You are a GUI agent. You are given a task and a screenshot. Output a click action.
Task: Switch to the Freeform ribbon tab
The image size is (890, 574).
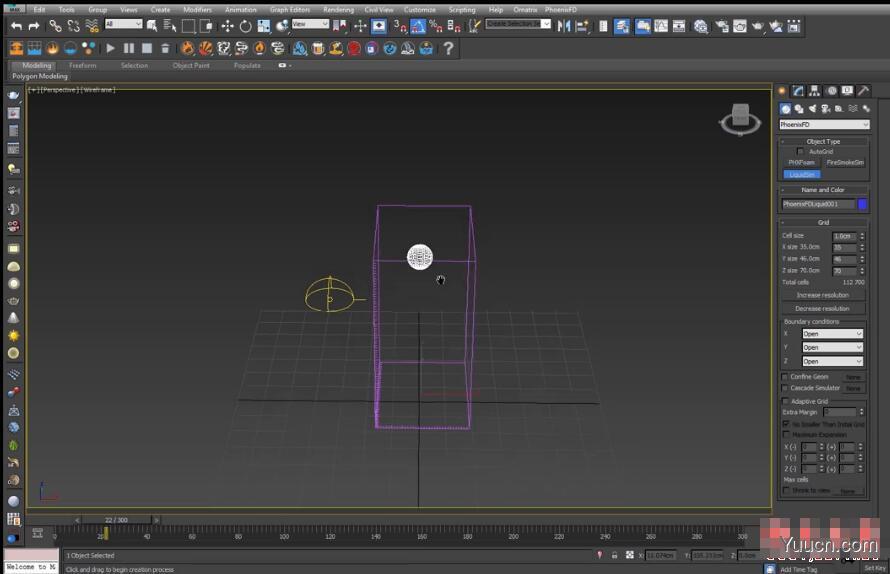[83, 66]
